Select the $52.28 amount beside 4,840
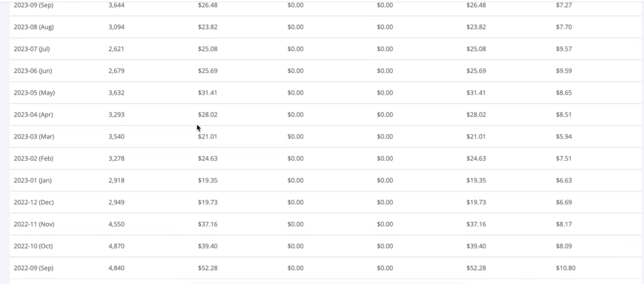 pyautogui.click(x=208, y=268)
